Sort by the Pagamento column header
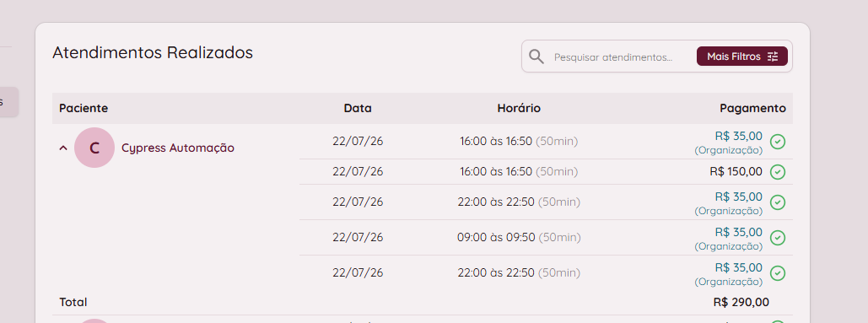Image resolution: width=868 pixels, height=323 pixels. 752,109
